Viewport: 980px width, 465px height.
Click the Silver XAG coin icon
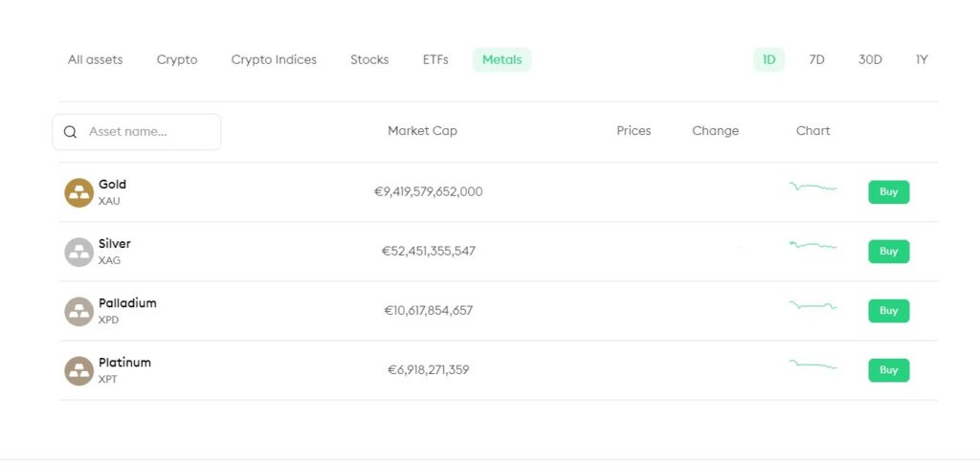pyautogui.click(x=78, y=252)
